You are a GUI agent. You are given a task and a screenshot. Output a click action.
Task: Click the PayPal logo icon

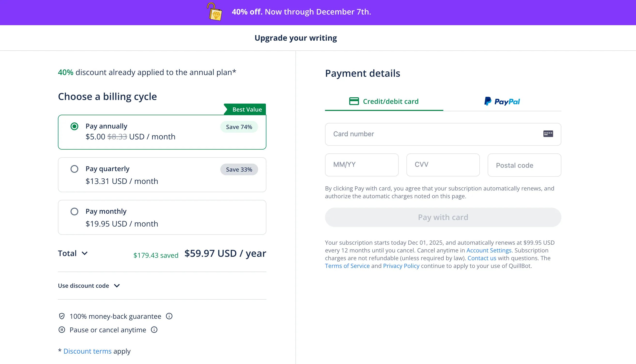(488, 101)
